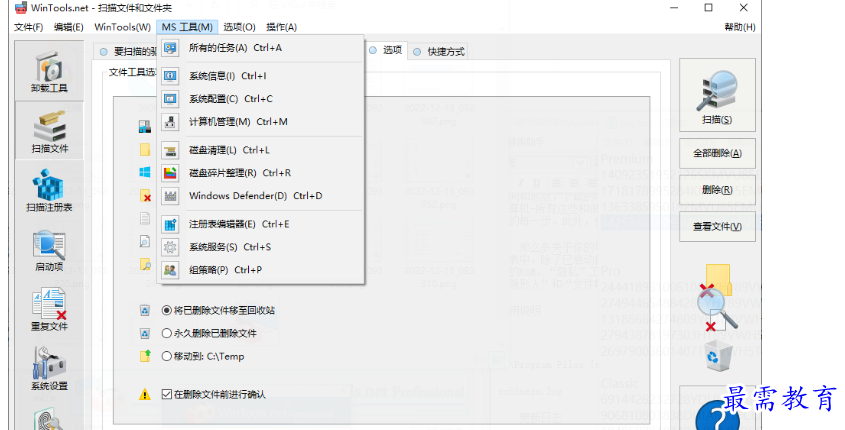Image resolution: width=845 pixels, height=430 pixels.
Task: Click the 所有的任务 menu icon
Action: 170,48
